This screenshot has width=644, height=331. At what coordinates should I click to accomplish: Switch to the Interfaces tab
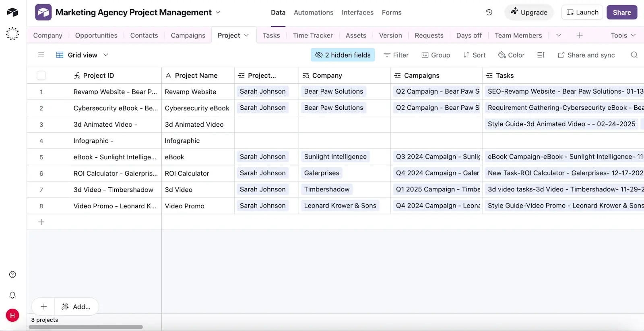357,12
